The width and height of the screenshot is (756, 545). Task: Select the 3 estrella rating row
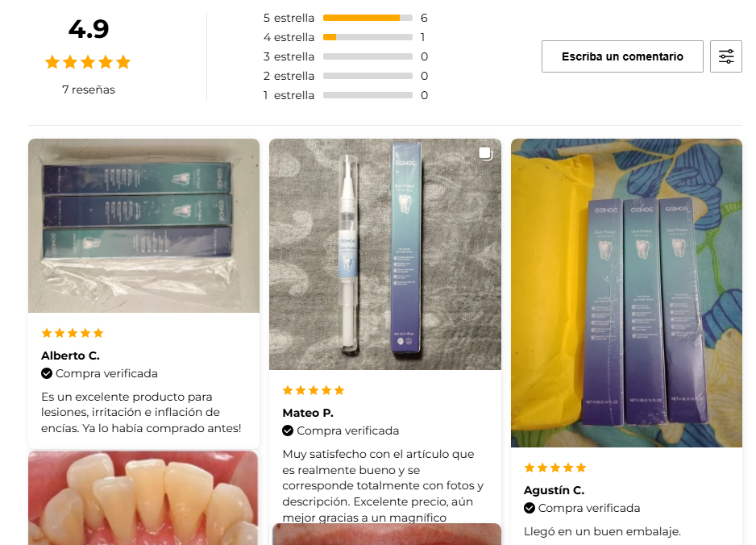(x=345, y=56)
